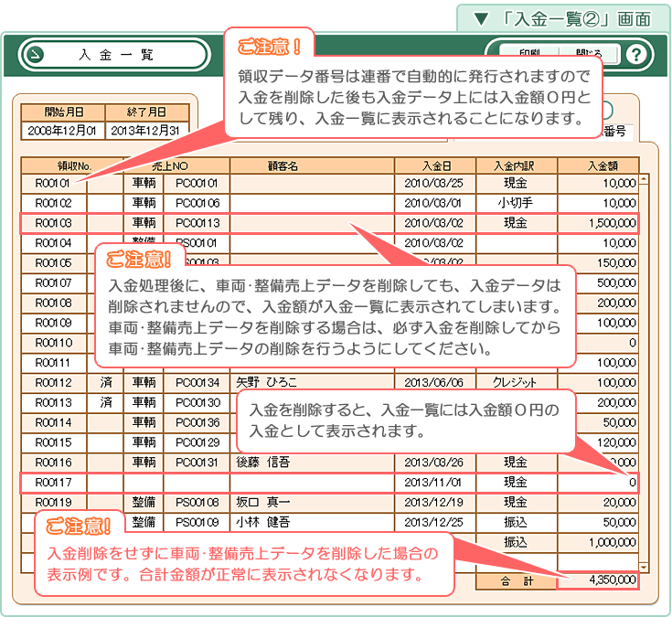Click sales number PC00106
Screen dimensions: 672x617
tap(197, 203)
